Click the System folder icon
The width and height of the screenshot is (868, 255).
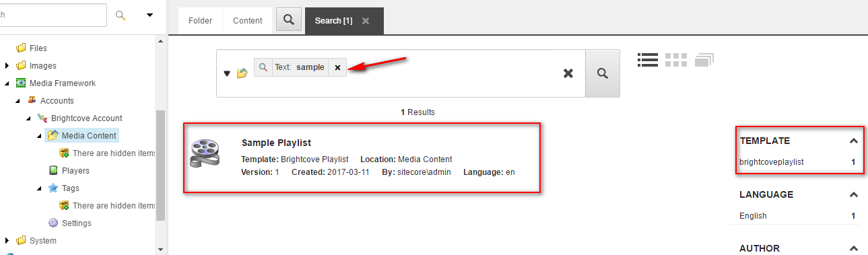[x=22, y=241]
